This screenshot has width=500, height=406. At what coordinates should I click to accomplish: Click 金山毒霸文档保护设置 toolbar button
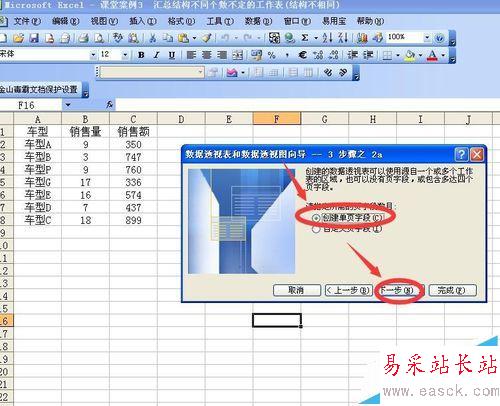coord(39,89)
